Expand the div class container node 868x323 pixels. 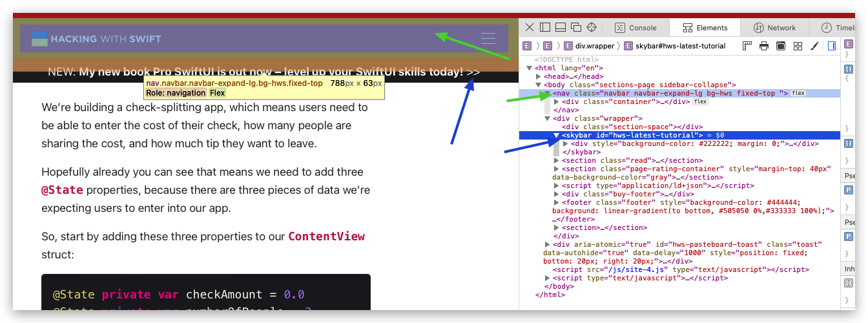[x=557, y=101]
